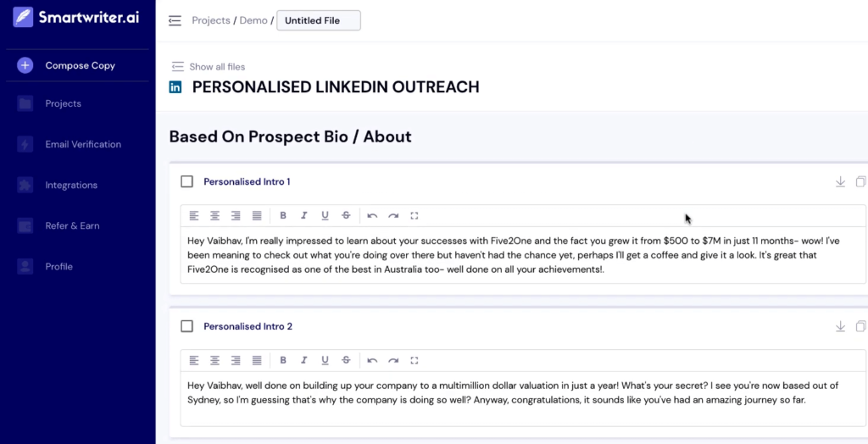The height and width of the screenshot is (444, 868).
Task: Click the Untitled File name field
Action: pos(319,20)
